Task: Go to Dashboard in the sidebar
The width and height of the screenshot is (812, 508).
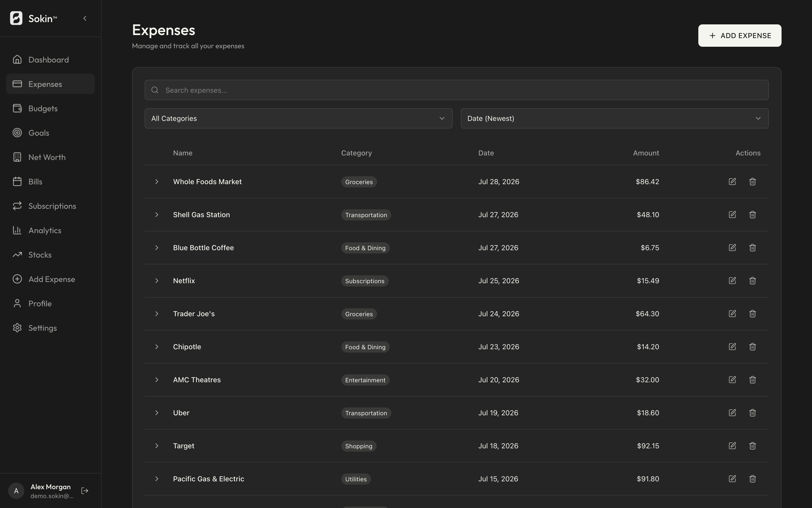Action: tap(50, 59)
